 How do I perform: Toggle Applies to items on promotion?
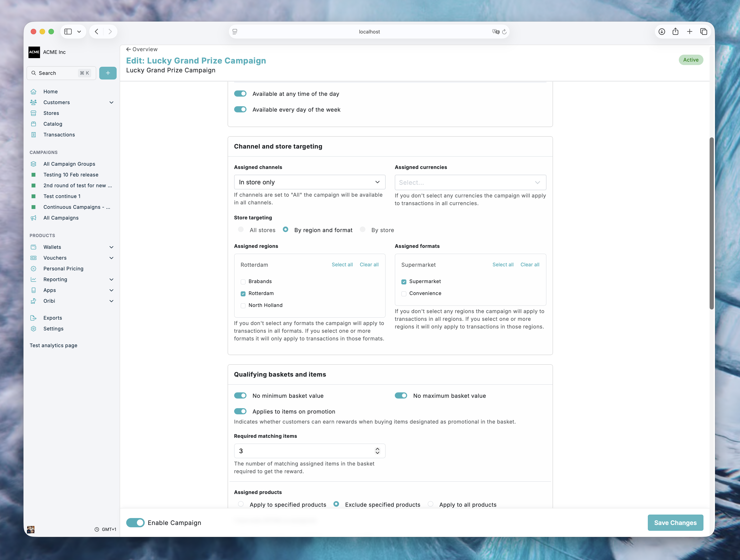(x=240, y=411)
